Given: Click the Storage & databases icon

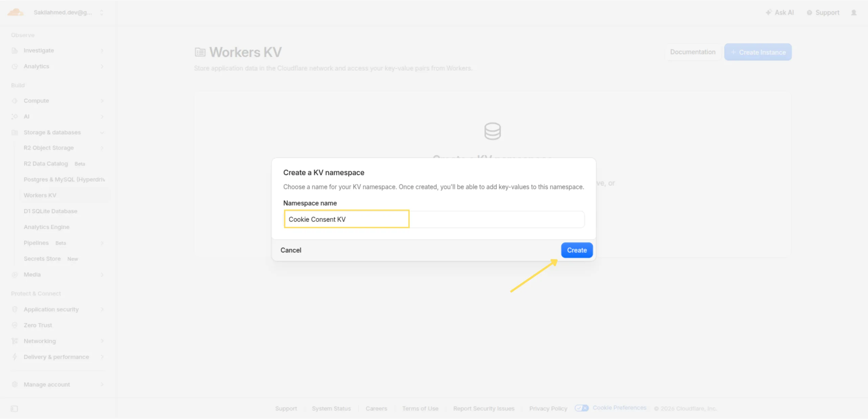Looking at the screenshot, I should pos(15,132).
